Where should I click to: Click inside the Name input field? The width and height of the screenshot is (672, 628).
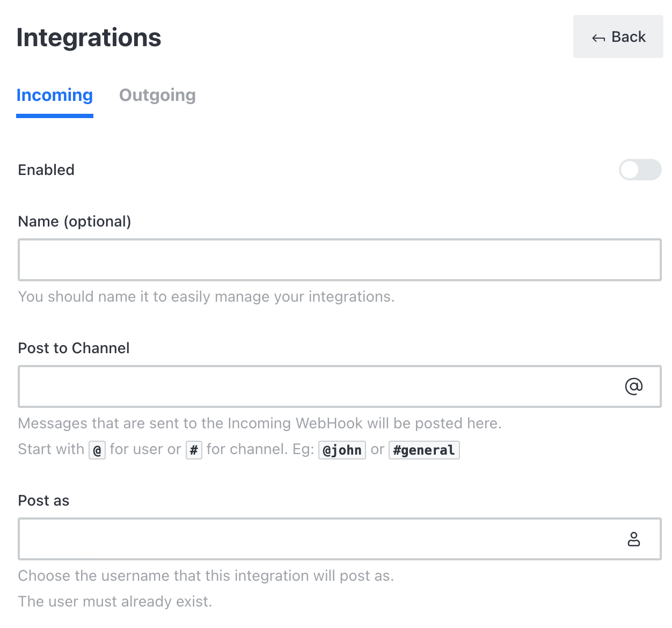tap(340, 260)
